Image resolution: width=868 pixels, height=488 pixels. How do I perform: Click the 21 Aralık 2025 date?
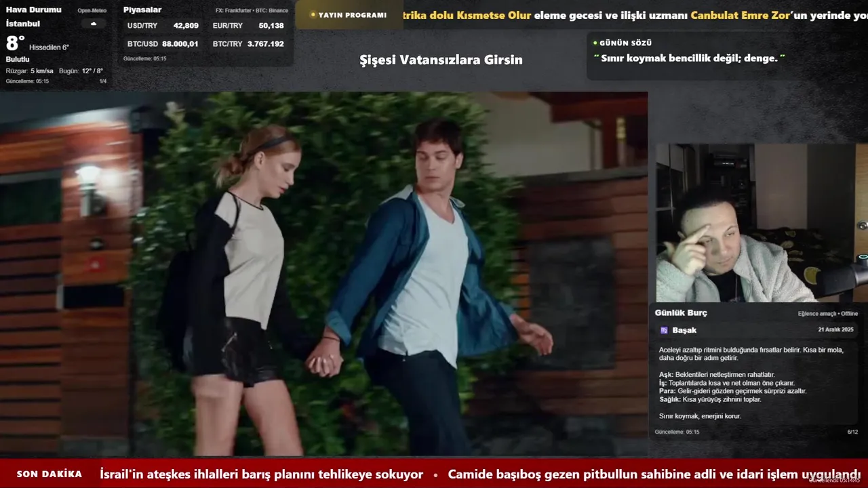(835, 329)
